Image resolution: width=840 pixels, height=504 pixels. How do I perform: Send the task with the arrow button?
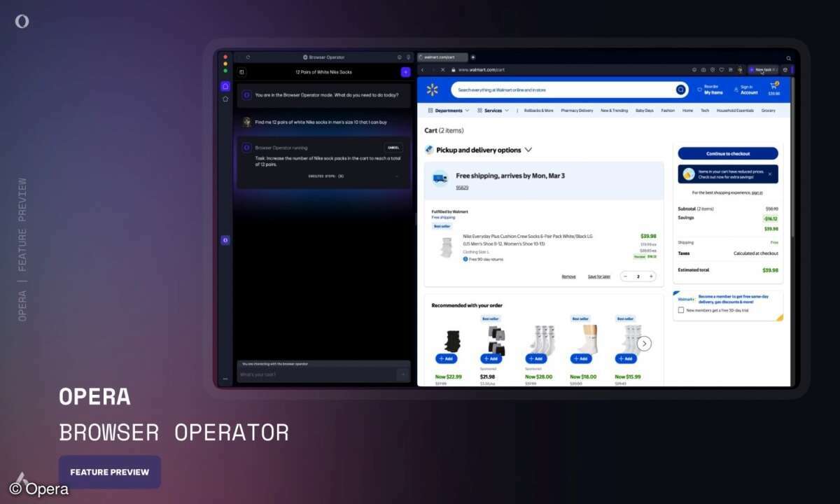(402, 374)
